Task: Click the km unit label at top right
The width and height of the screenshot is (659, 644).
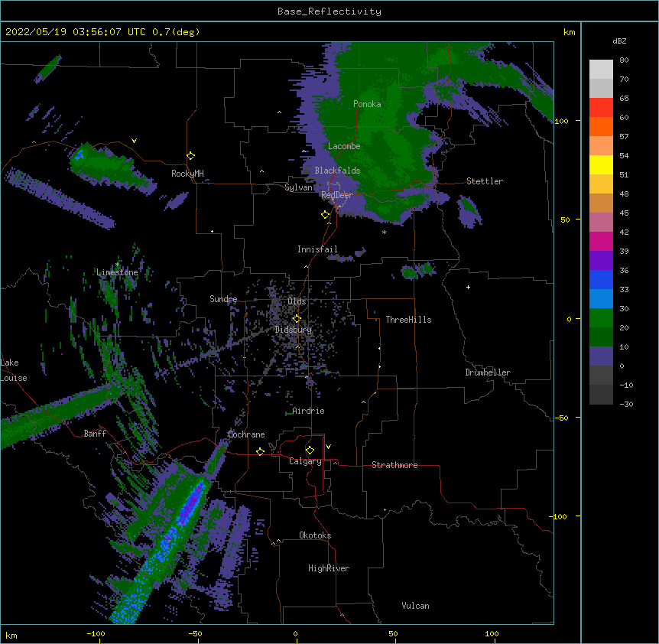Action: 569,32
